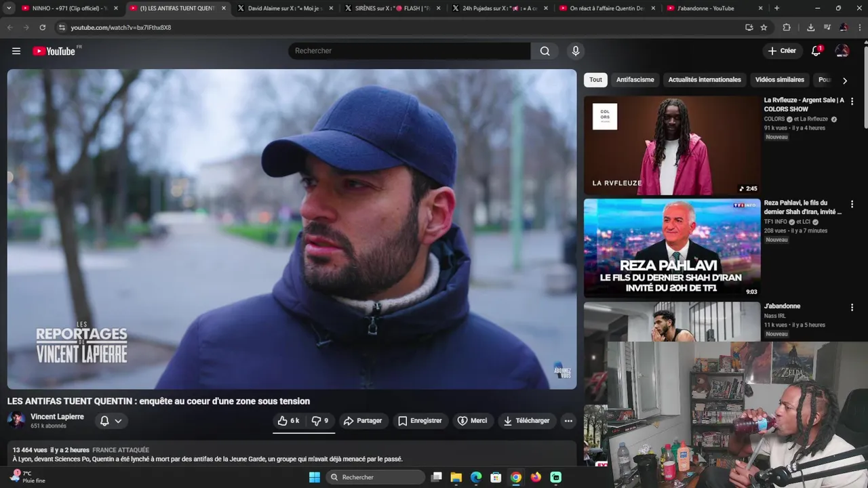Screen dimensions: 868x488
Task: Click the main video player
Action: coord(292,229)
